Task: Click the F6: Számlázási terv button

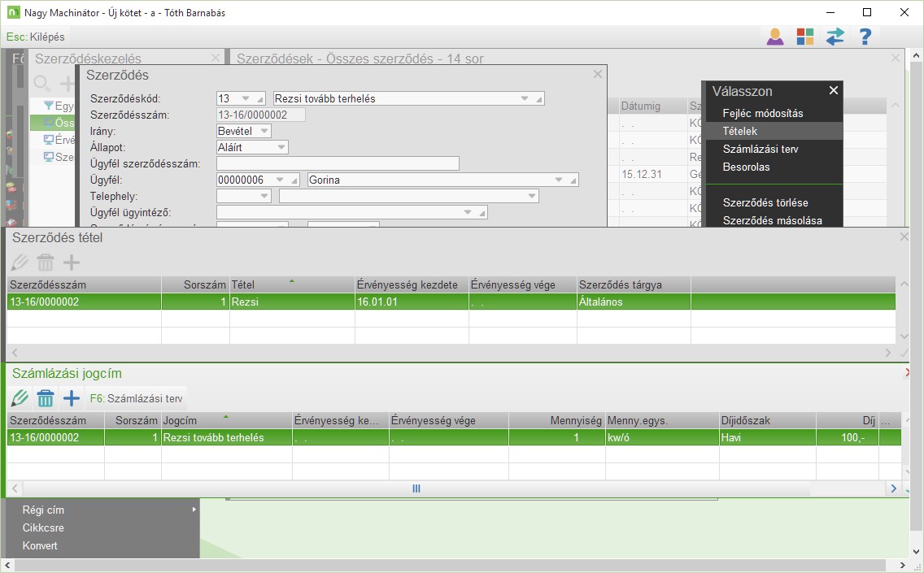Action: (136, 399)
